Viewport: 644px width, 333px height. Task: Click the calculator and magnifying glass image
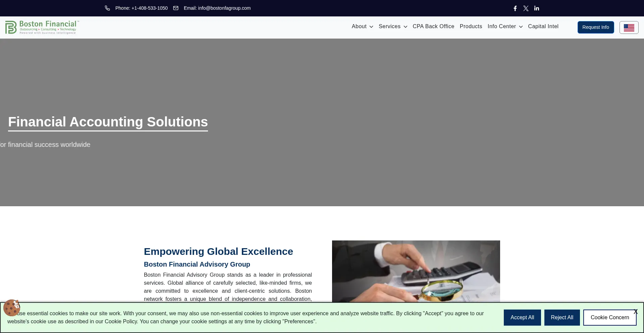416,271
